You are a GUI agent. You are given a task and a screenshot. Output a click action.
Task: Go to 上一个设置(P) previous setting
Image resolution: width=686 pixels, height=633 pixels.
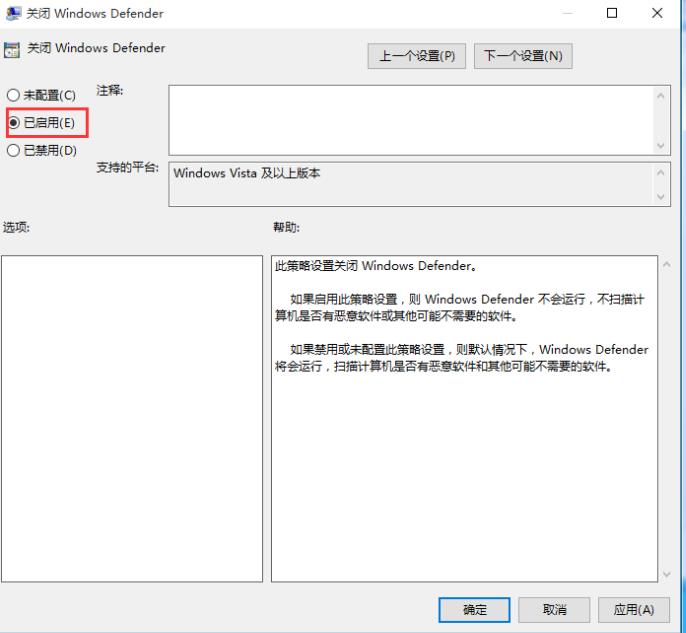pos(416,56)
